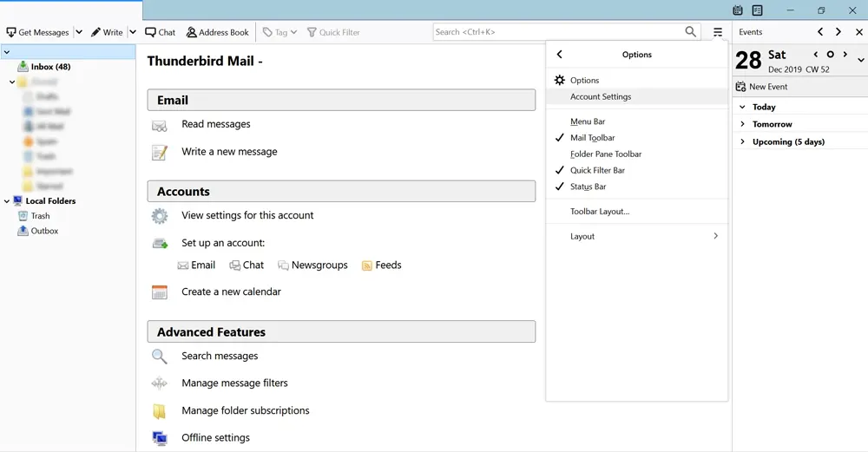The height and width of the screenshot is (452, 868).
Task: Click the Write a new message icon
Action: pos(160,152)
